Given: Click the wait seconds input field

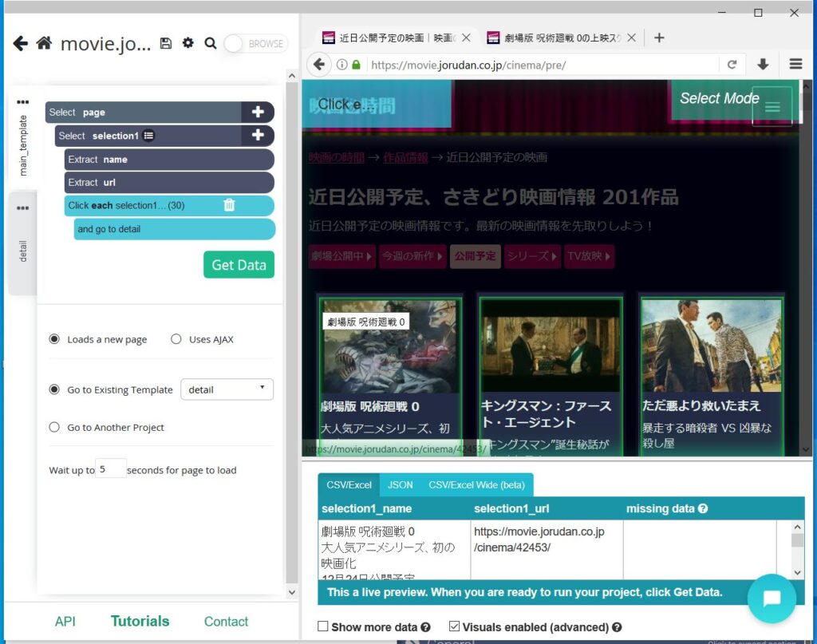Looking at the screenshot, I should (111, 469).
